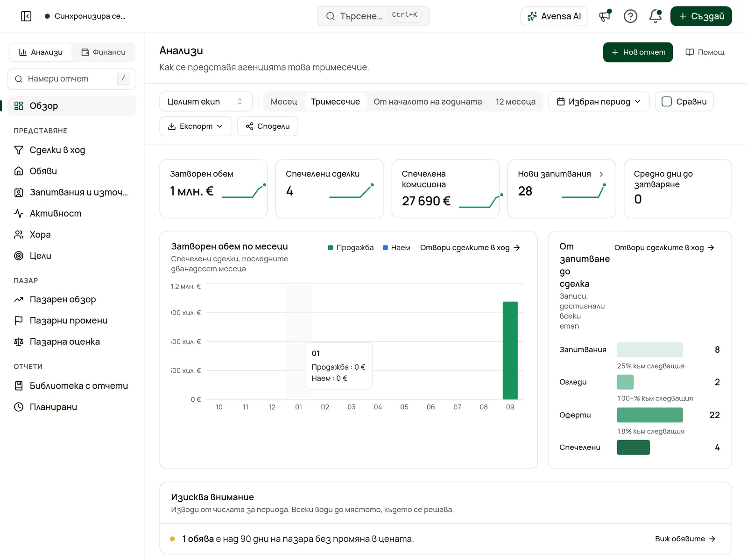The image size is (747, 560).
Task: Open Планирани clock item
Action: pyautogui.click(x=72, y=407)
